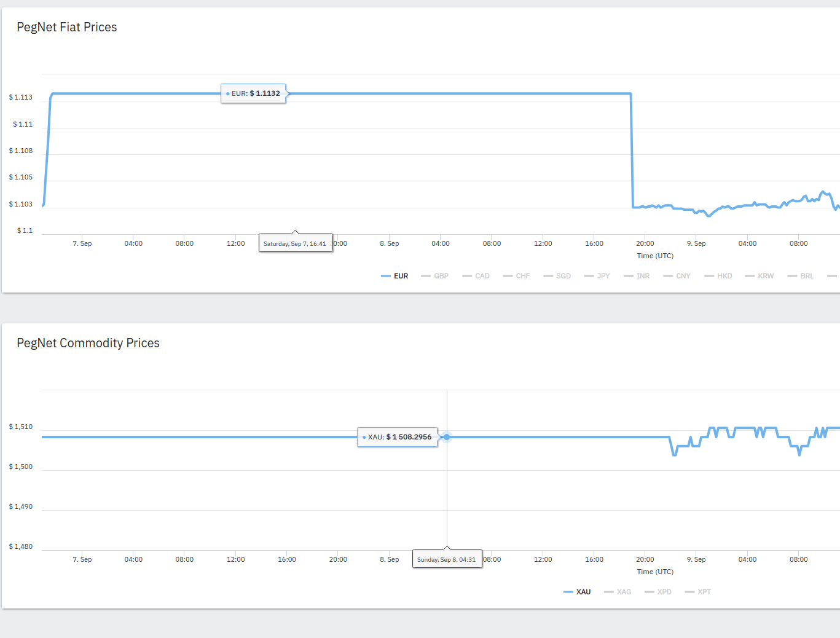Click the $1,510 commodity y-axis label
840x638 pixels.
tap(21, 427)
